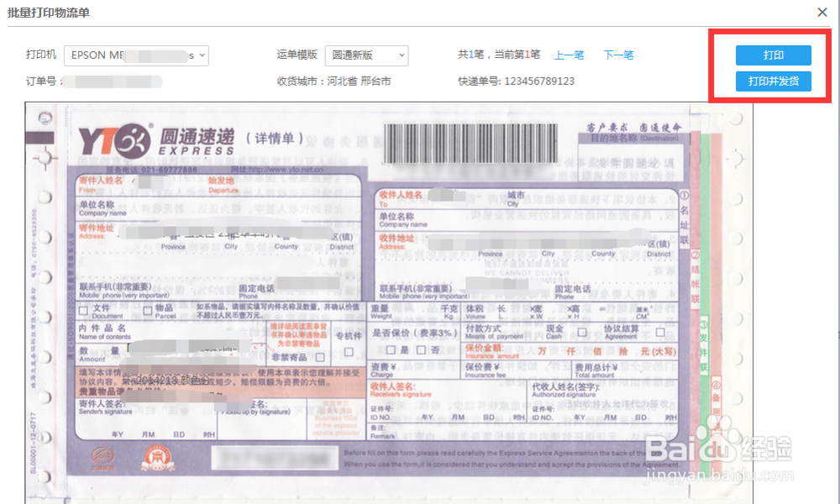The width and height of the screenshot is (840, 504).
Task: Close the 批量打印物流单 dialog
Action: coord(821,12)
